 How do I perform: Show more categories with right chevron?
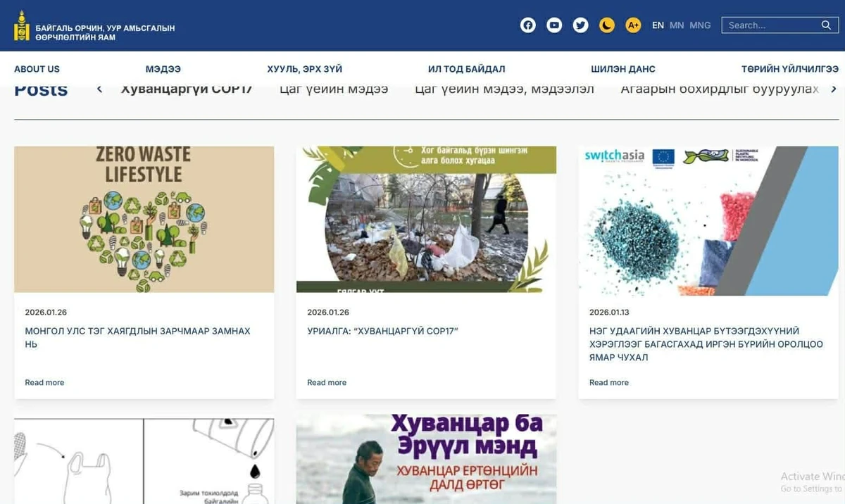834,89
